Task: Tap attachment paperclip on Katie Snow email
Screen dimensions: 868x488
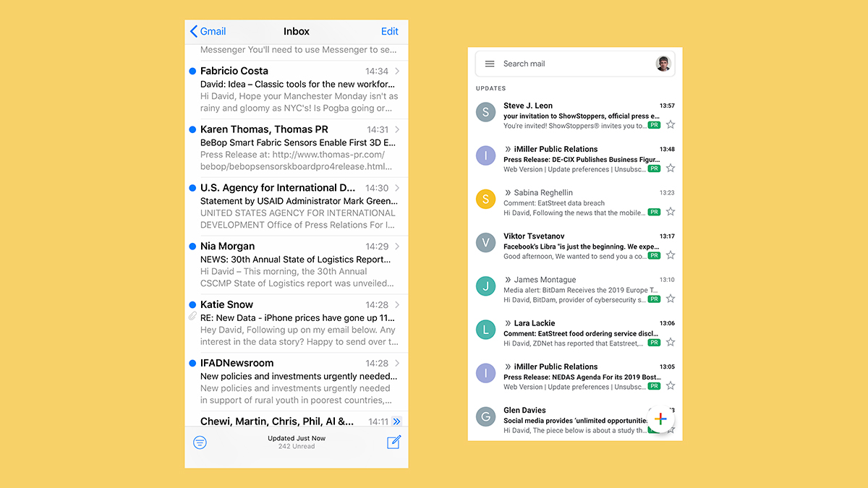Action: tap(192, 316)
